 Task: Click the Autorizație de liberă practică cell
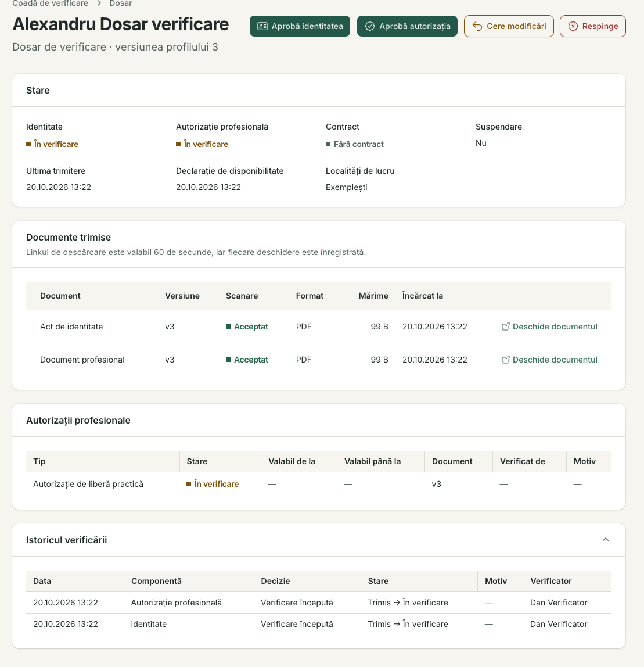pos(88,484)
